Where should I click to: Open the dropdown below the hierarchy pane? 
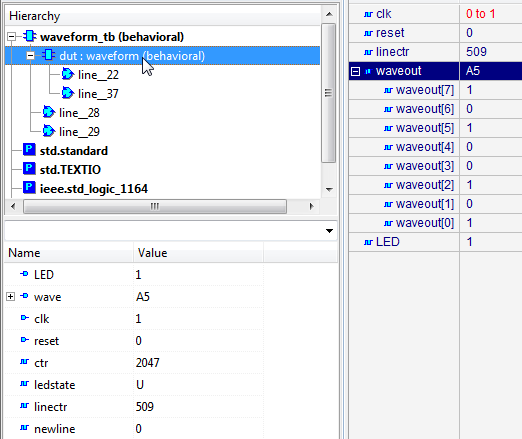[x=329, y=231]
